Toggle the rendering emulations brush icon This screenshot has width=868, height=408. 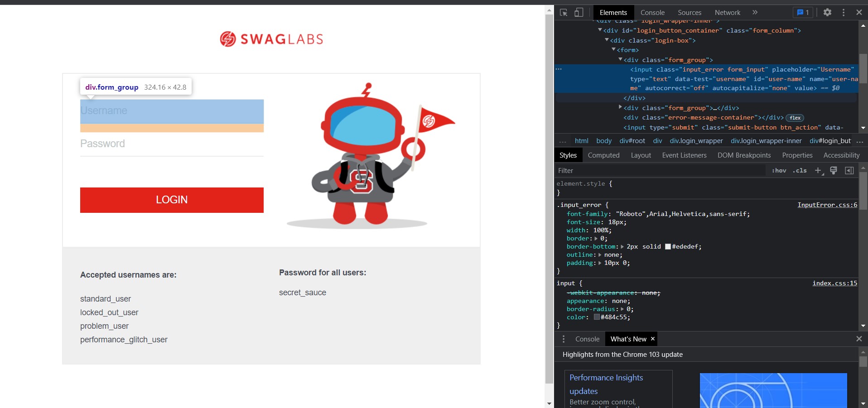[834, 171]
